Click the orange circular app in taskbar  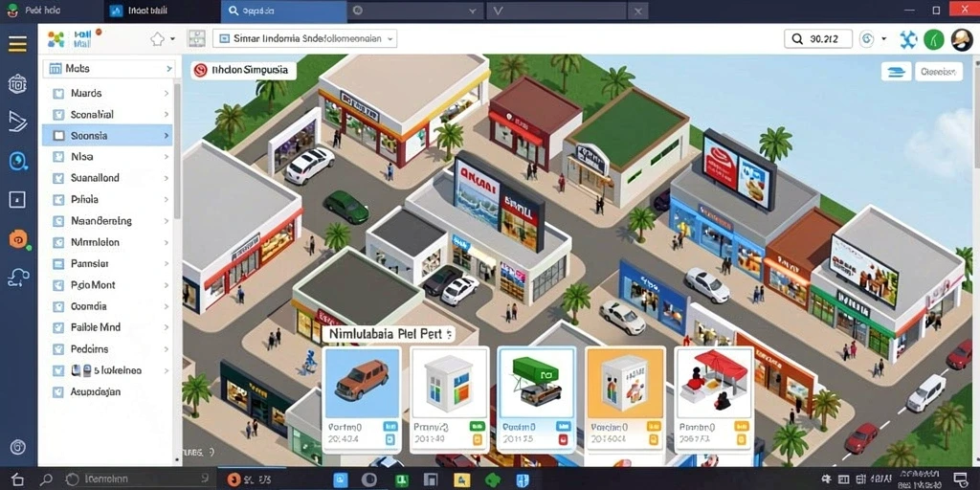pyautogui.click(x=234, y=479)
